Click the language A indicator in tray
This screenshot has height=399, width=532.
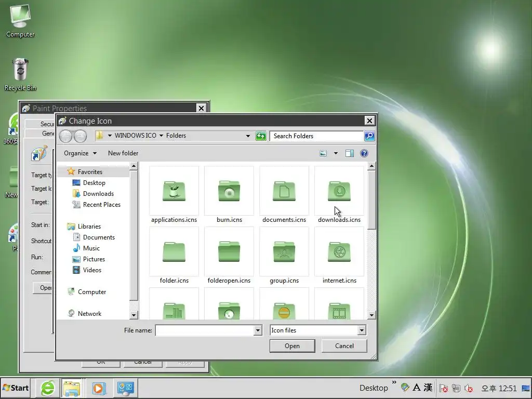(416, 387)
